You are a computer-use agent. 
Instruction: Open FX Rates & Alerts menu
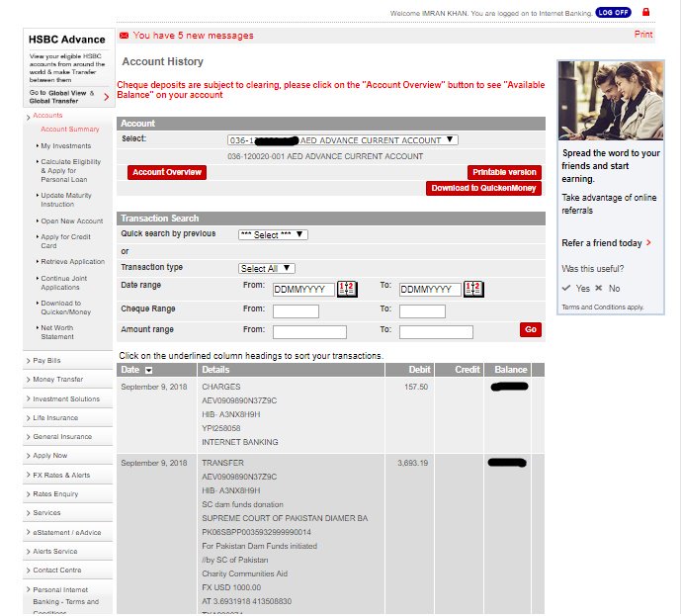pyautogui.click(x=61, y=475)
